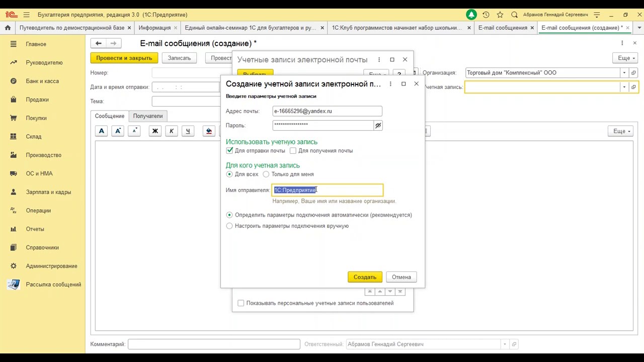The width and height of the screenshot is (644, 362).
Task: Open the Покупки section in the sidebar
Action: point(36,118)
